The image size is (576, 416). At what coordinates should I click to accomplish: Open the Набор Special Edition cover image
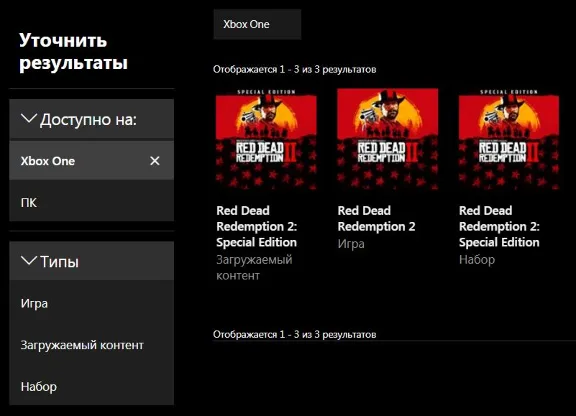[x=509, y=139]
